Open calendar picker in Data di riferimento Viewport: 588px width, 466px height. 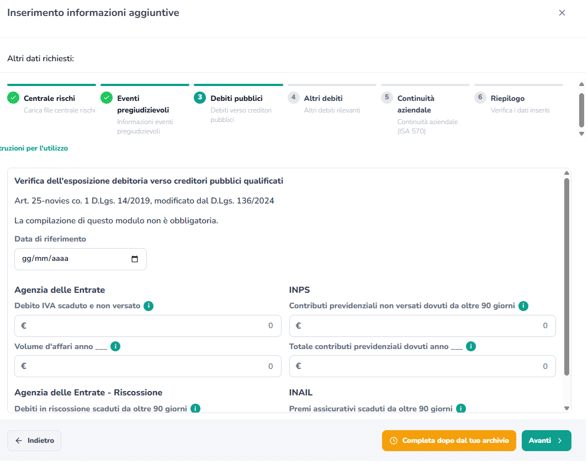pyautogui.click(x=135, y=259)
